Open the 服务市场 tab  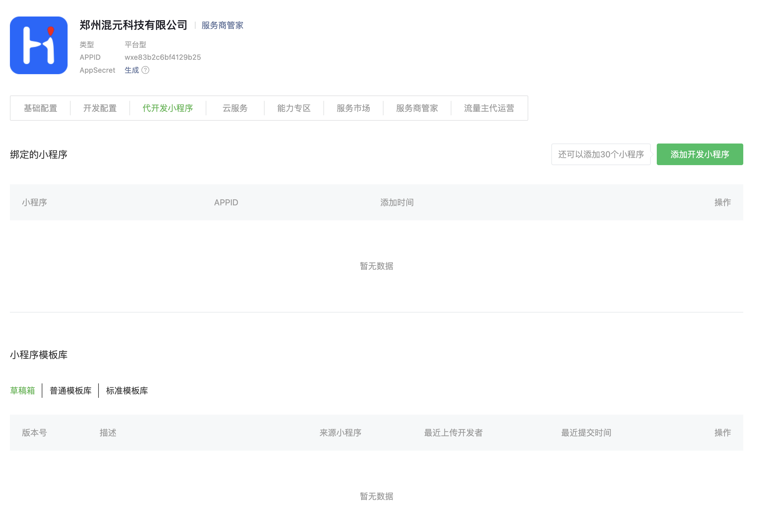tap(353, 108)
